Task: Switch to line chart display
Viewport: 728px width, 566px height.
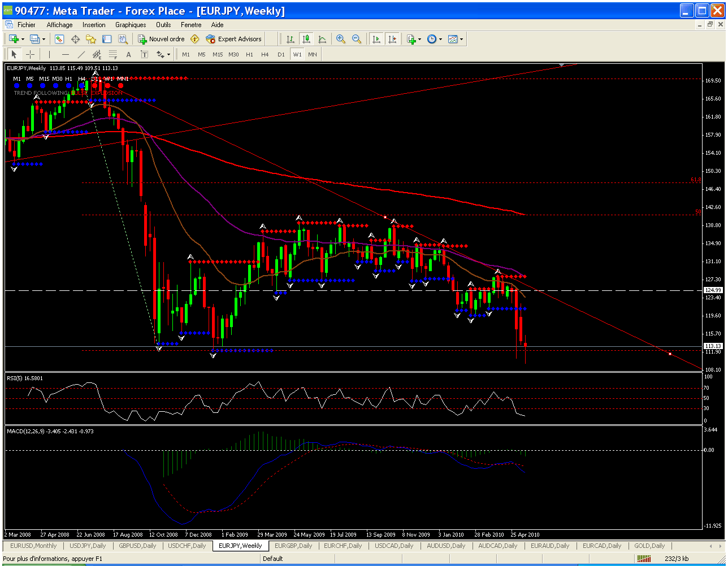Action: (322, 39)
